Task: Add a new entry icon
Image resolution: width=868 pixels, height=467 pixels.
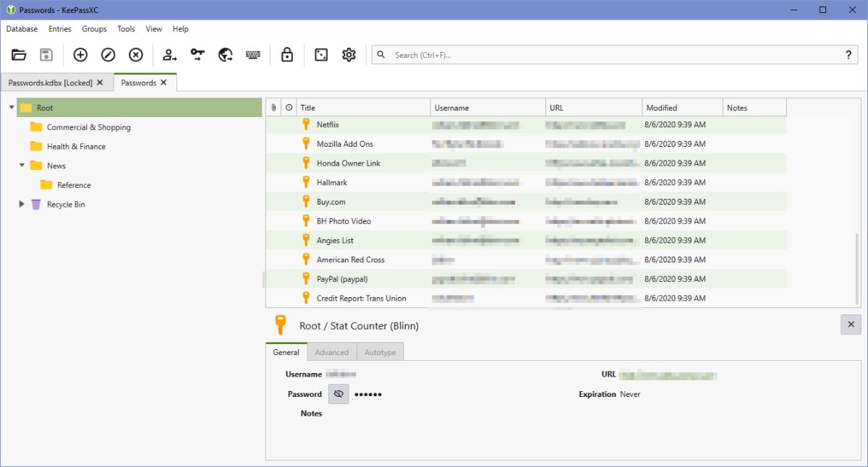Action: [x=80, y=55]
